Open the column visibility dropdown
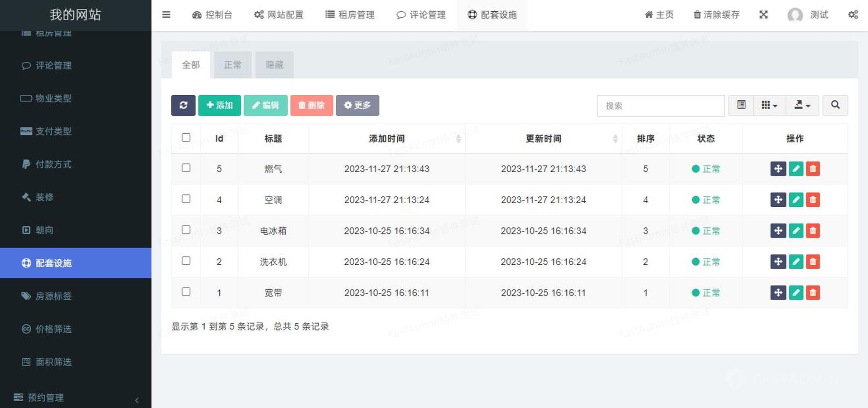 (x=769, y=105)
